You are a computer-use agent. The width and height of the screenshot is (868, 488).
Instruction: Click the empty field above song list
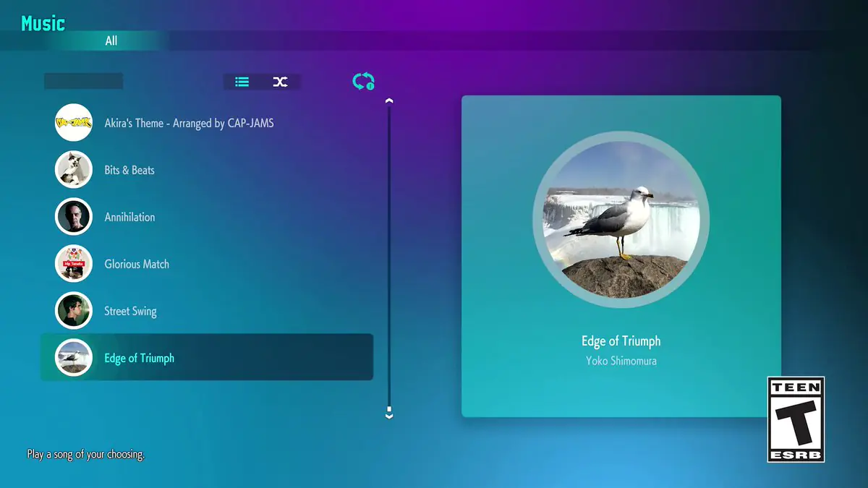click(x=83, y=81)
